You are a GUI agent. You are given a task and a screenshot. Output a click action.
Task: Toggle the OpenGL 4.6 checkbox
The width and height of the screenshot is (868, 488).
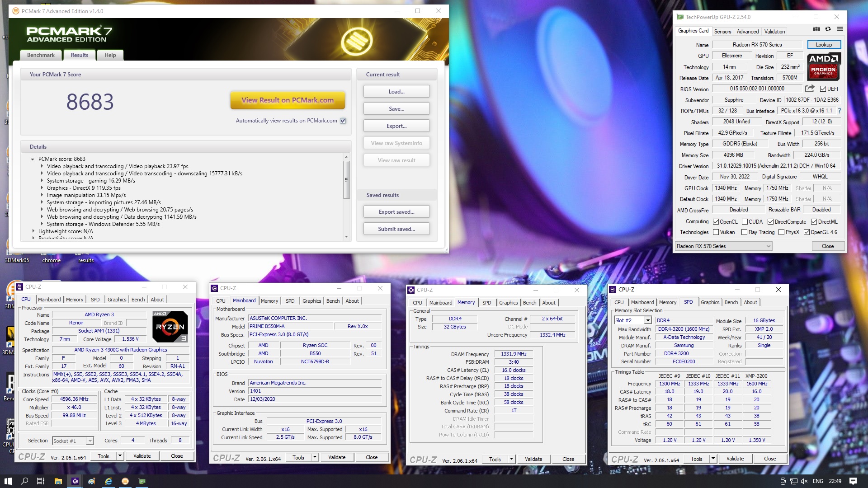click(x=807, y=232)
